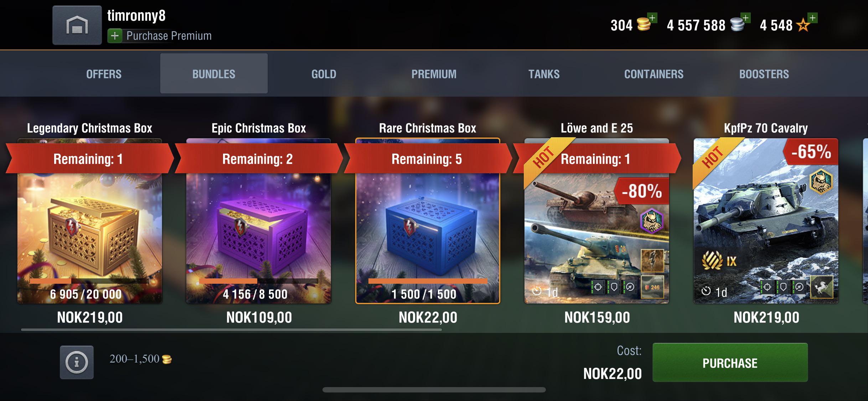
Task: Open the info button for the selected bundle
Action: click(x=77, y=362)
